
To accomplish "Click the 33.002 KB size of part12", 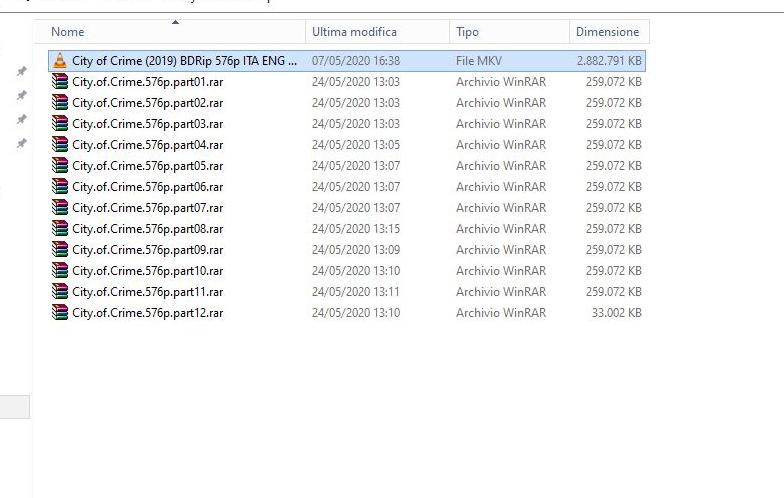I will click(x=616, y=313).
